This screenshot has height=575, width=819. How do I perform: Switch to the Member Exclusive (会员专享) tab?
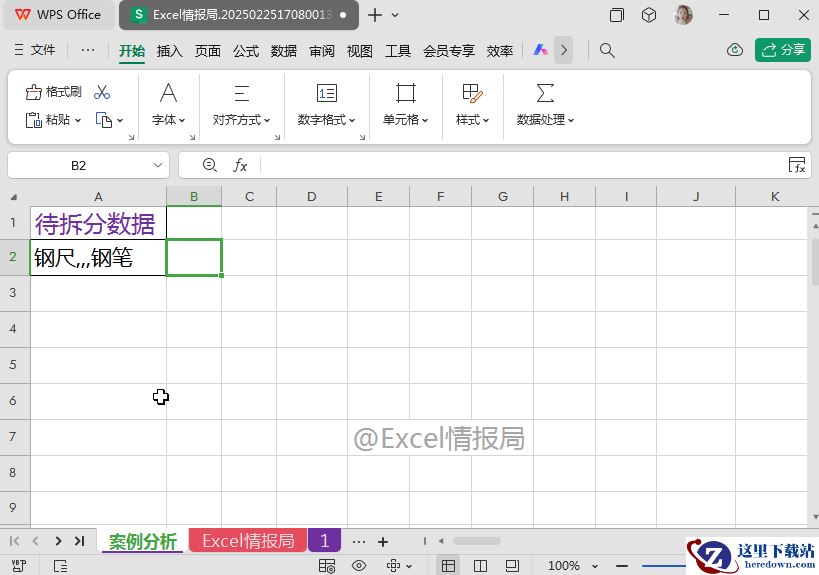pos(449,51)
